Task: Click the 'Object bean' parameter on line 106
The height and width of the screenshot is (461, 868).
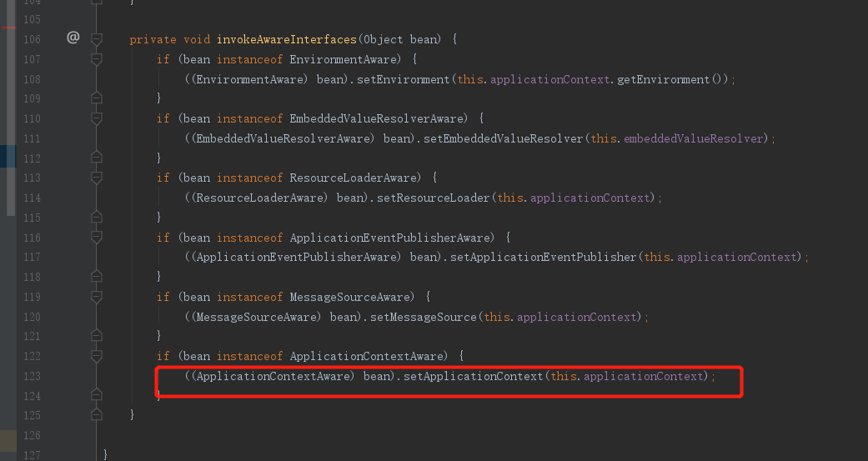Action: tap(399, 39)
